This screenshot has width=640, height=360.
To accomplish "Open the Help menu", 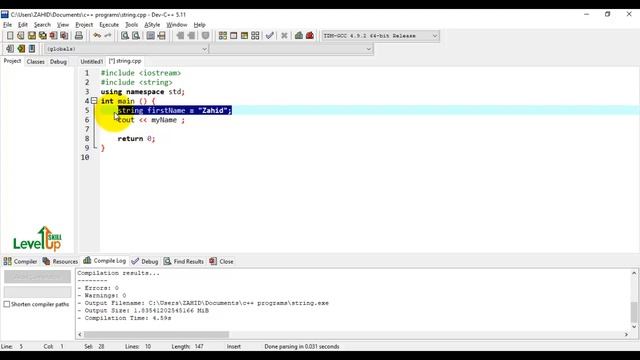I will click(x=200, y=25).
